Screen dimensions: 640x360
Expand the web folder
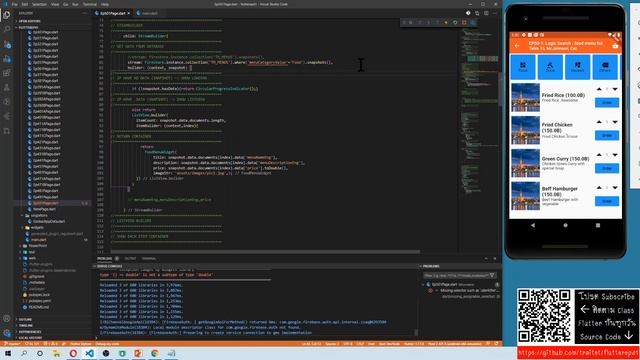(32, 258)
